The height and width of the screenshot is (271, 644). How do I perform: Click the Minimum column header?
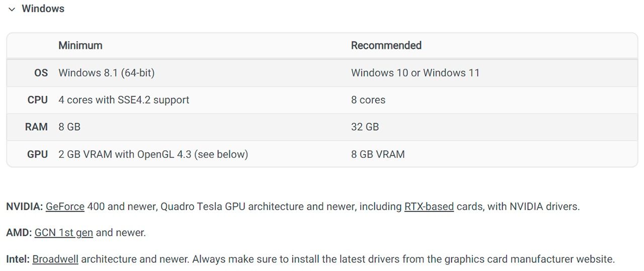80,45
